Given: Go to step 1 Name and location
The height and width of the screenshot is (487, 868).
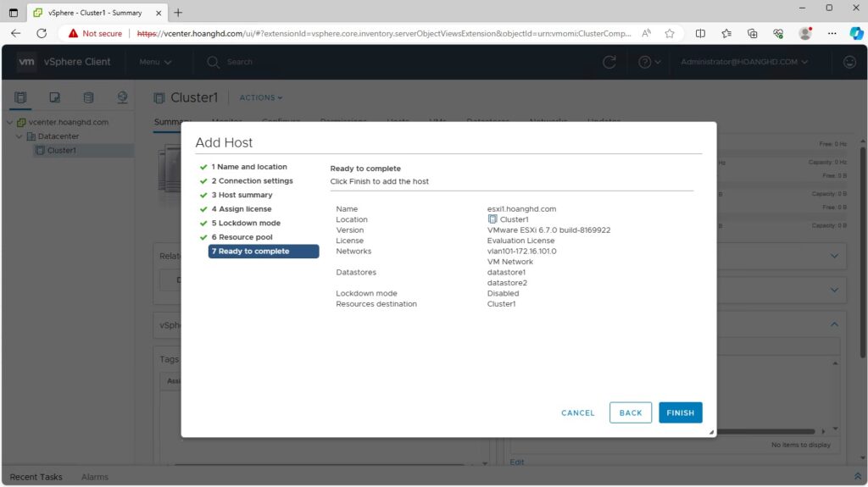Looking at the screenshot, I should coord(249,167).
